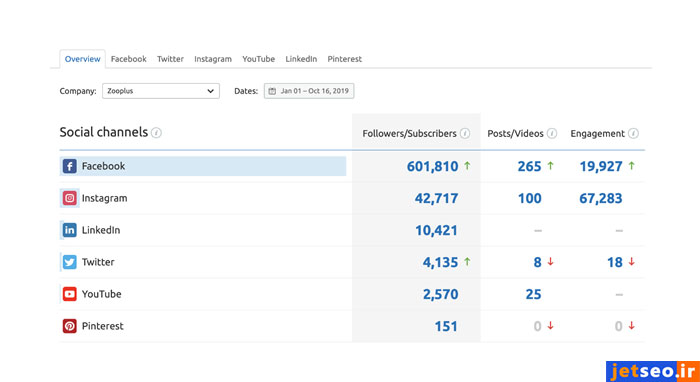Image resolution: width=700 pixels, height=382 pixels.
Task: Switch to the Facebook tab
Action: 129,59
